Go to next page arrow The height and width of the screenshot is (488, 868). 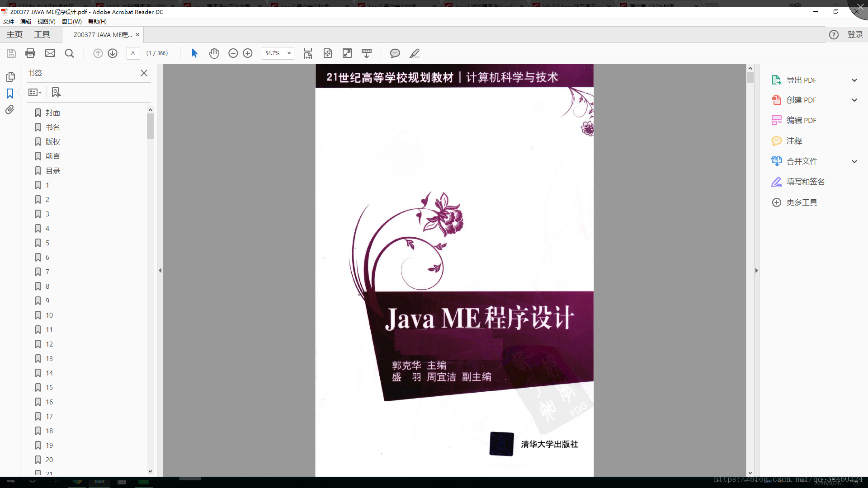tap(113, 53)
